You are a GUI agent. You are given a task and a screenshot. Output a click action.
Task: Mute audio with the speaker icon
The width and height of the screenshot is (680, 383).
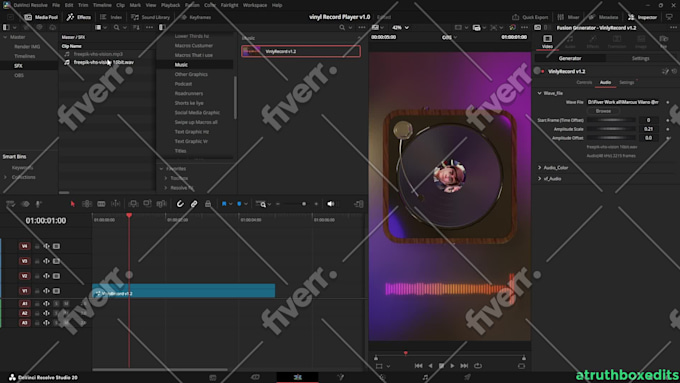coord(330,204)
